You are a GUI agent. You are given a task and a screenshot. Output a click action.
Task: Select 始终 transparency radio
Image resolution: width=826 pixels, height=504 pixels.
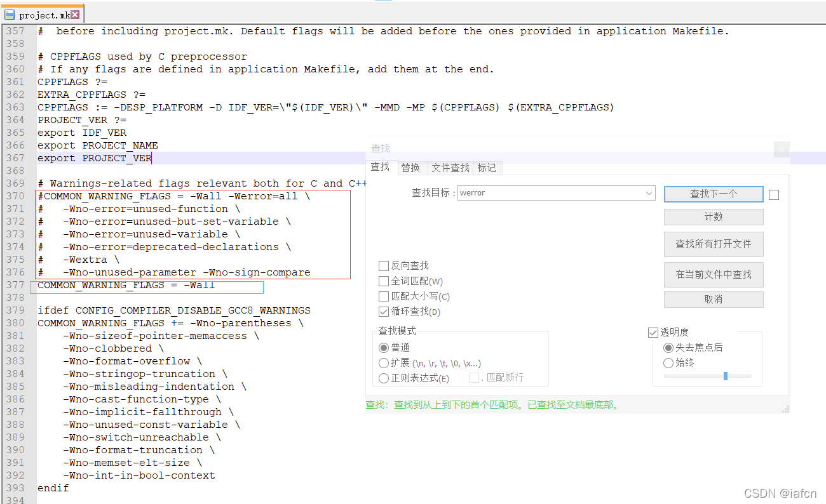coord(668,363)
